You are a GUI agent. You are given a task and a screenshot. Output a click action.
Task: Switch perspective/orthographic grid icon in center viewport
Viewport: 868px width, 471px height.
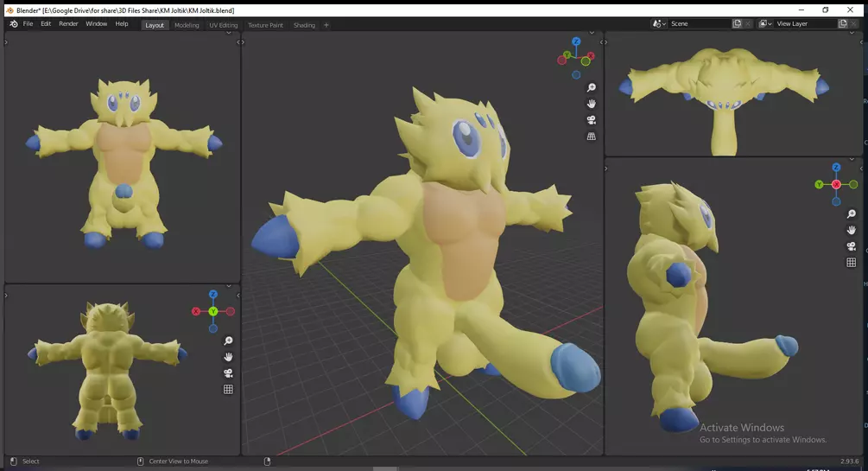[x=592, y=137]
